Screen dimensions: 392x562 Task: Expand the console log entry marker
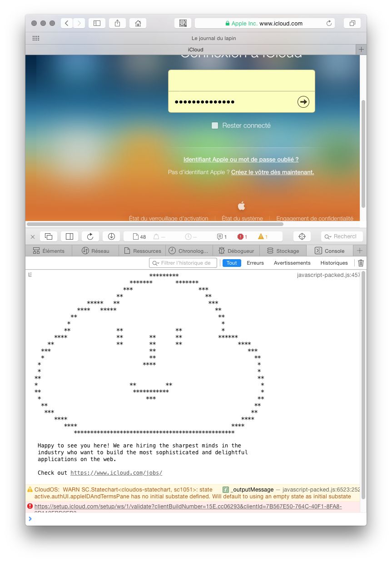pos(30,275)
